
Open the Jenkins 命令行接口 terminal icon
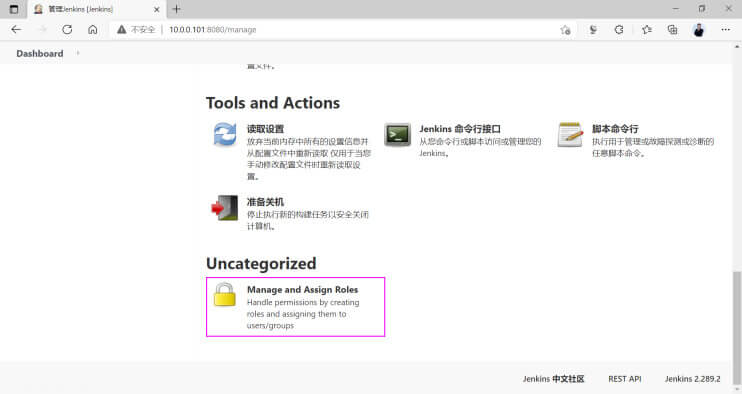[398, 135]
